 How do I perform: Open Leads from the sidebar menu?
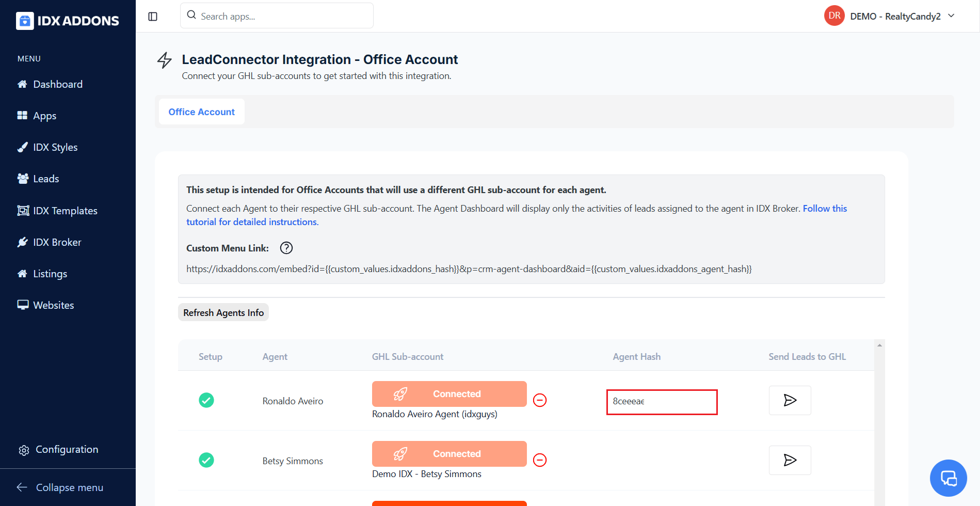[46, 179]
